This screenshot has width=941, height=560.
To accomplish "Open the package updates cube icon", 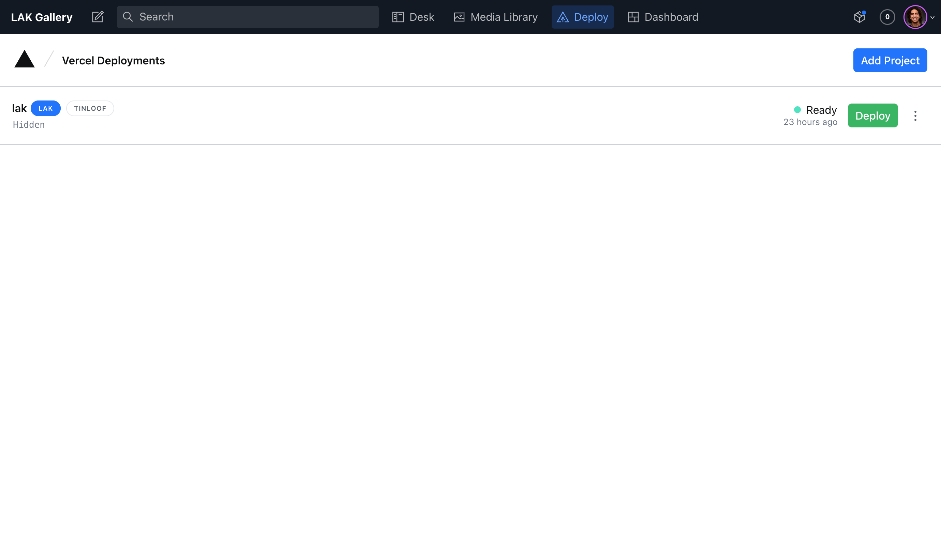I will tap(860, 17).
